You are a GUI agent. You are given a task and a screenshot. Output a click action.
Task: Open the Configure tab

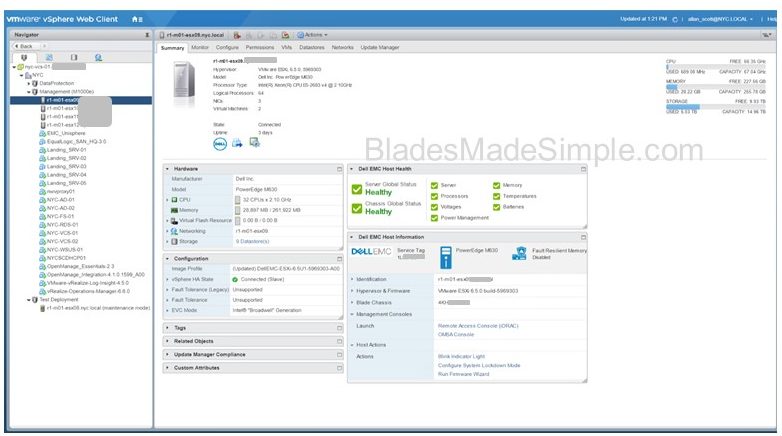tap(227, 47)
